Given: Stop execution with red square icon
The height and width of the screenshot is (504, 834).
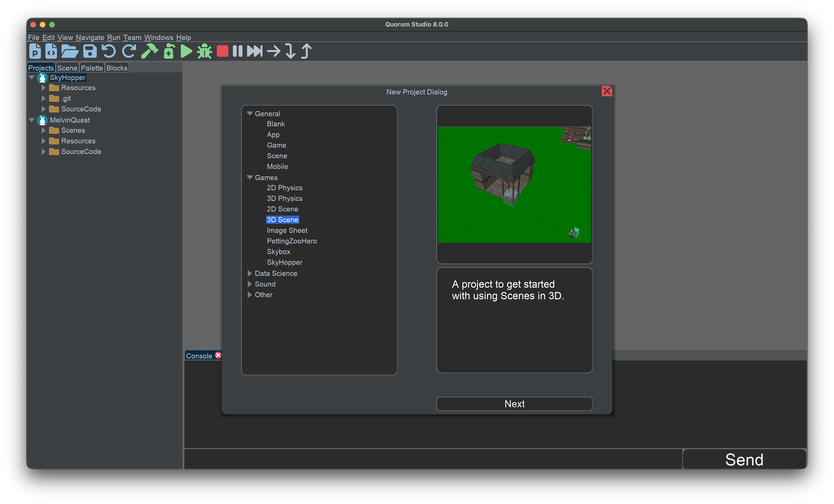Looking at the screenshot, I should (x=222, y=51).
